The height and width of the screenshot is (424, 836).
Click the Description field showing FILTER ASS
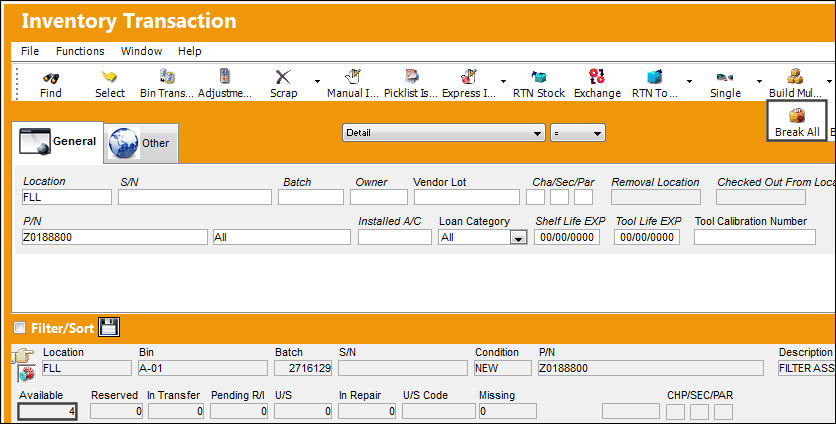pos(807,368)
